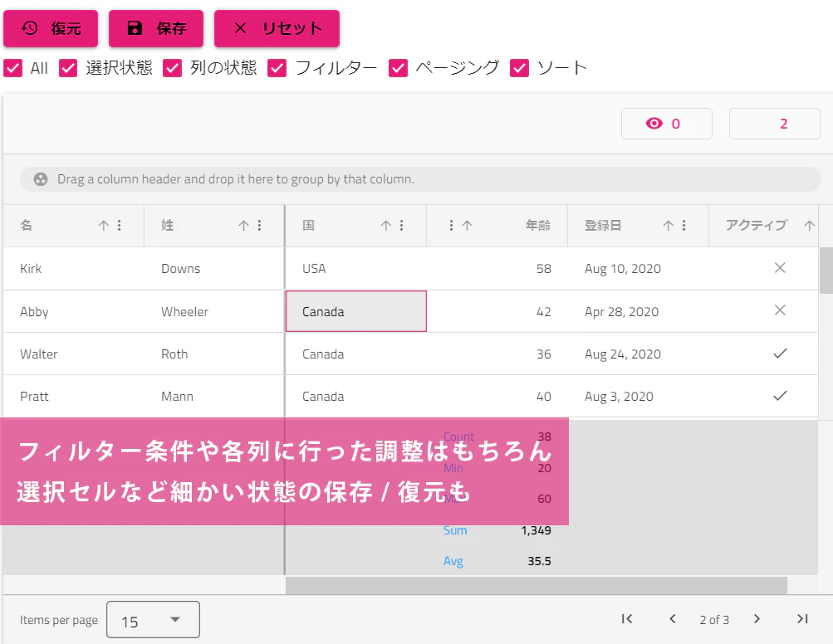The height and width of the screenshot is (644, 833).
Task: Click the 名 column header title
Action: tap(26, 226)
